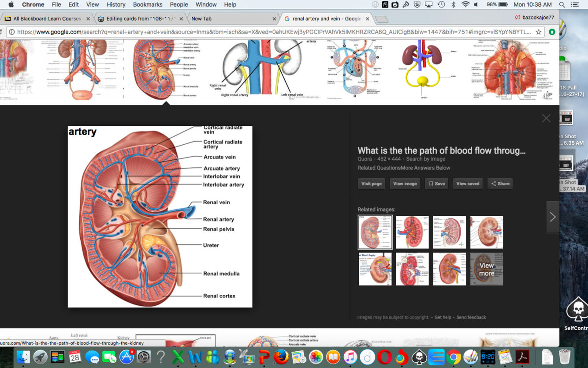Click Search by image link
This screenshot has width=588, height=368.
pos(426,159)
